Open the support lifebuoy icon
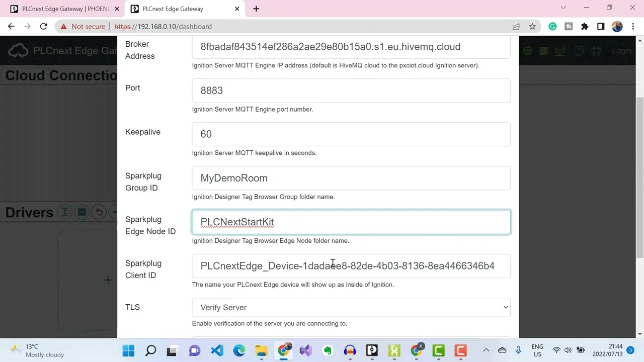 [597, 51]
